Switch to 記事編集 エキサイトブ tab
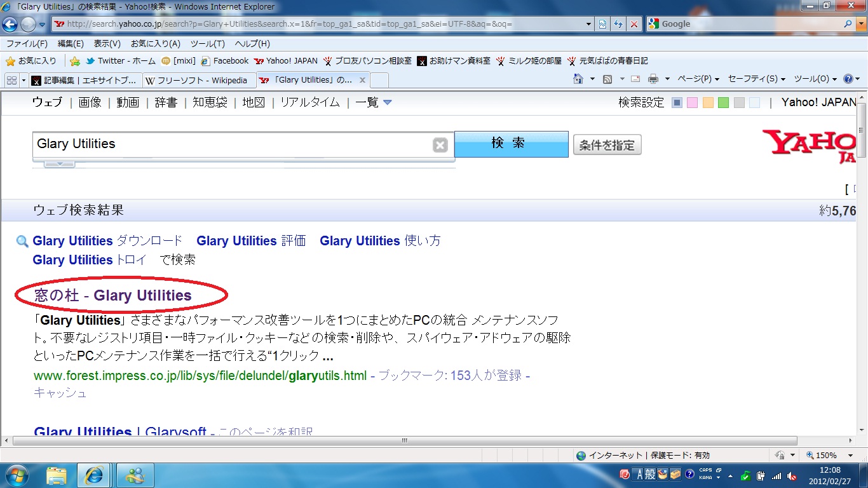The width and height of the screenshot is (868, 488). tap(86, 81)
